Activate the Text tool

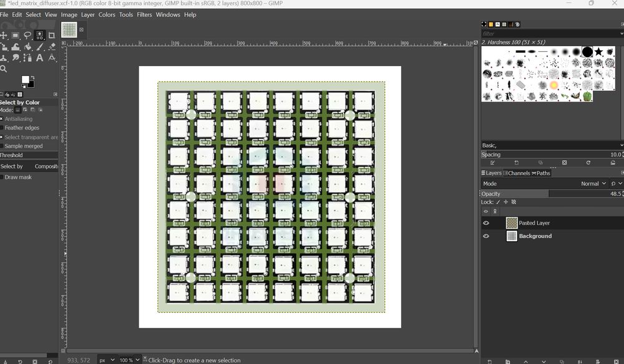click(x=40, y=57)
